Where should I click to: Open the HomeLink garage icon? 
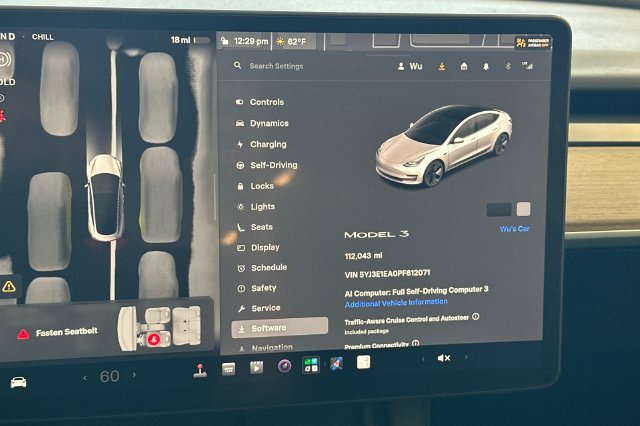point(464,66)
